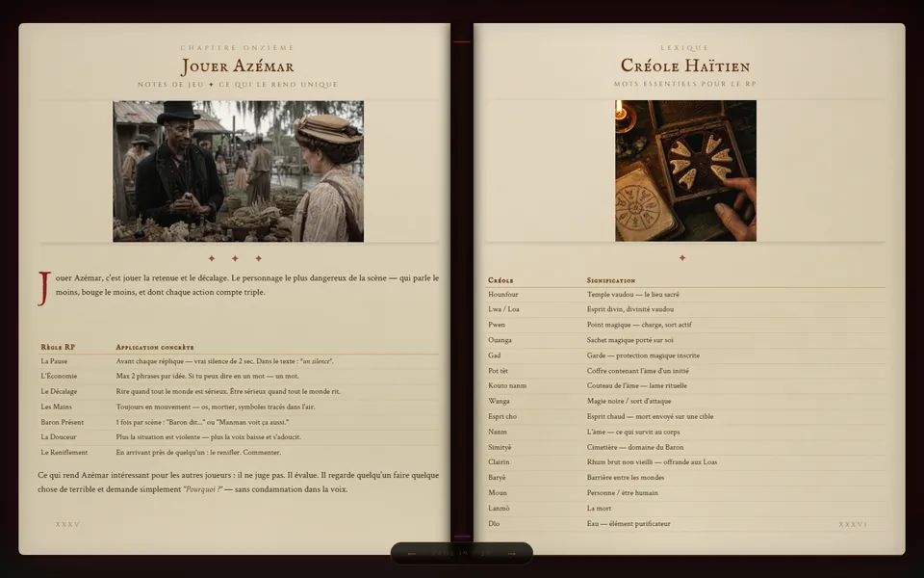Select the 'Simityè' lexicon entry
The width and height of the screenshot is (924, 578).
click(685, 447)
